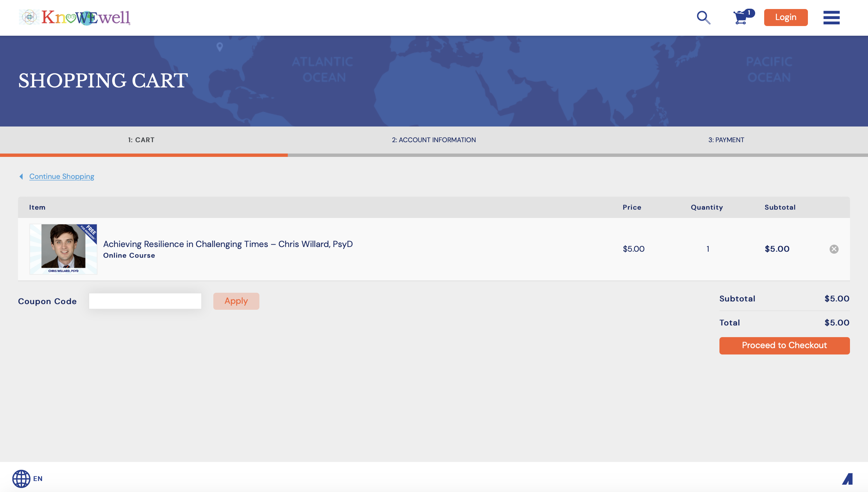Apply the coupon code
The image size is (868, 492).
click(236, 301)
